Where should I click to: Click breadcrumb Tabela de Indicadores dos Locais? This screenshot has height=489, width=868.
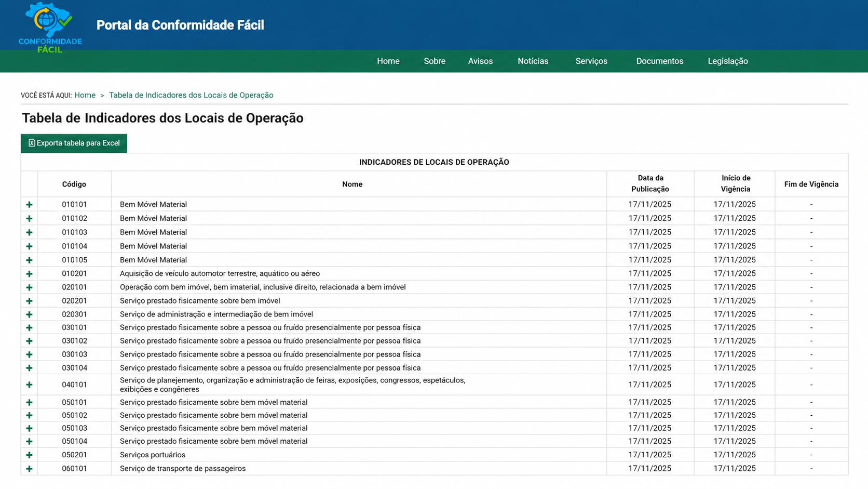pos(191,95)
